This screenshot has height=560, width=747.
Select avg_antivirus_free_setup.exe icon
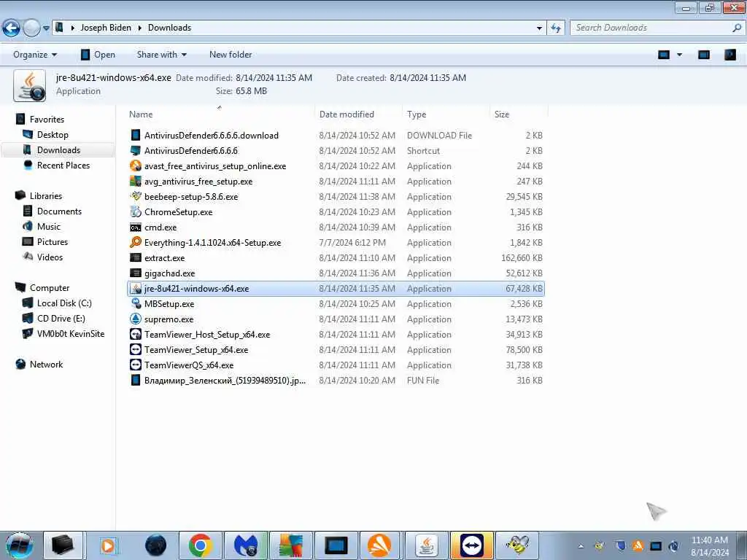pos(136,181)
